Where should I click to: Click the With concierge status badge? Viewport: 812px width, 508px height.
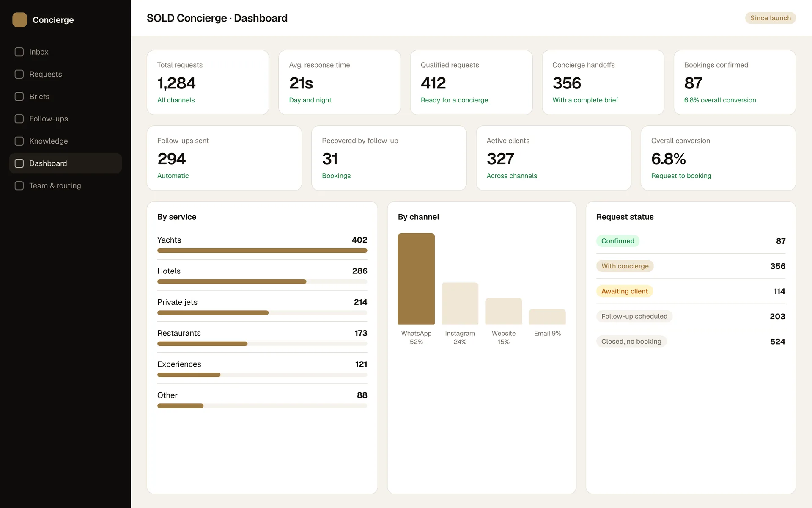coord(625,266)
